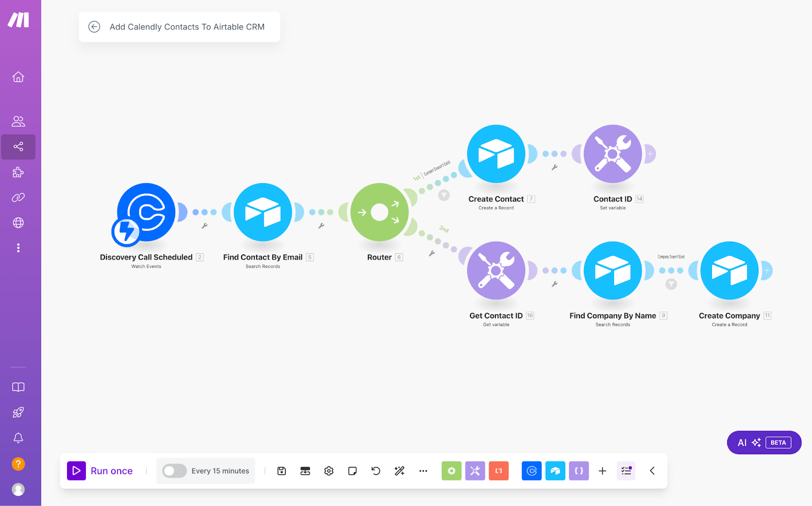Open the Contact Doesn't Exist route filter

click(x=444, y=195)
